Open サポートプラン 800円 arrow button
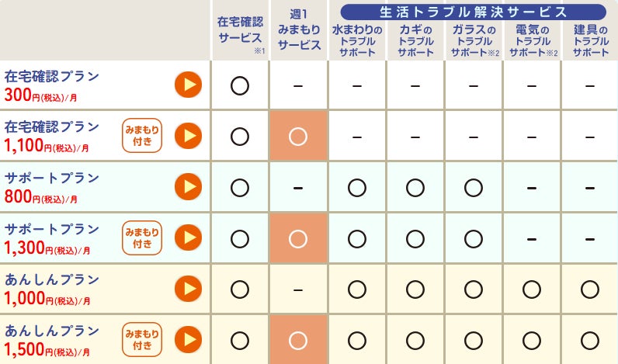The height and width of the screenshot is (364, 618). click(188, 187)
